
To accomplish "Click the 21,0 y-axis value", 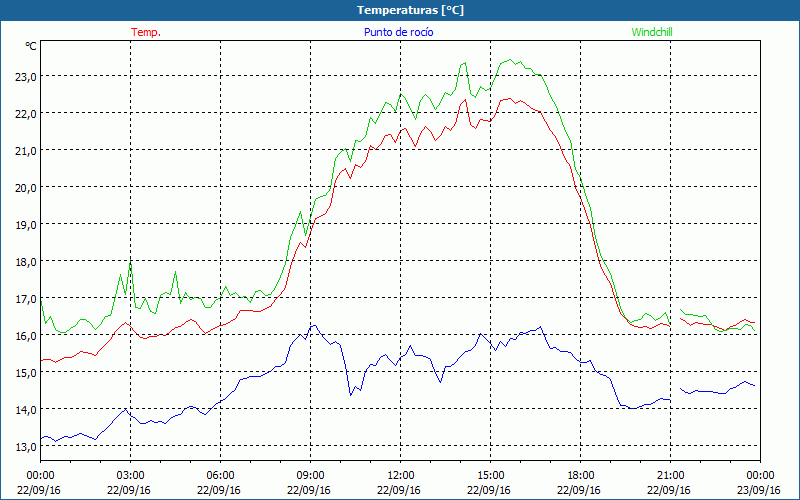I will pyautogui.click(x=26, y=151).
